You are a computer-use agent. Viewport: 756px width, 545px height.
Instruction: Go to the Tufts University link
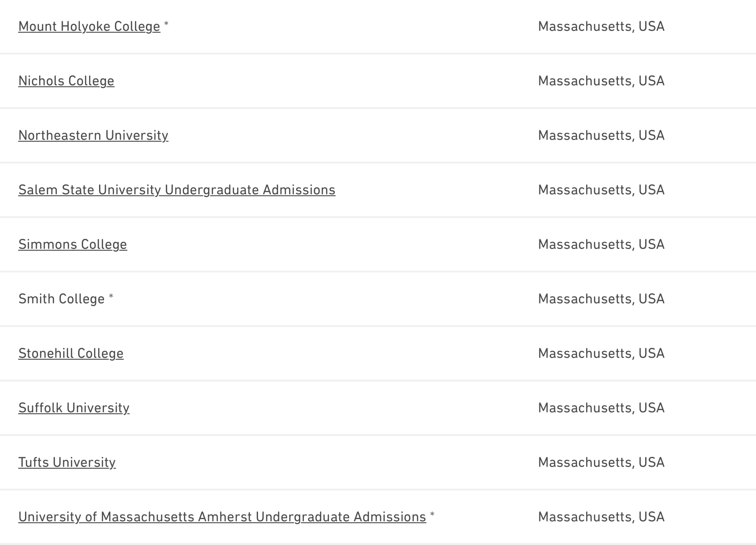(67, 462)
